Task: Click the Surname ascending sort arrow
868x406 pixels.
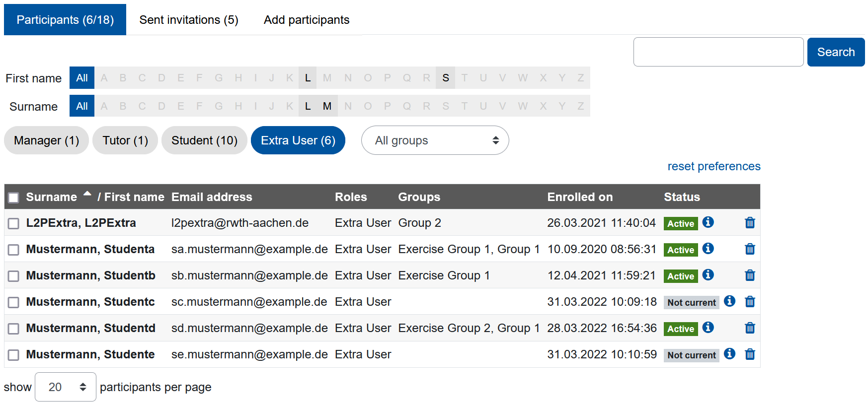Action: click(x=87, y=194)
